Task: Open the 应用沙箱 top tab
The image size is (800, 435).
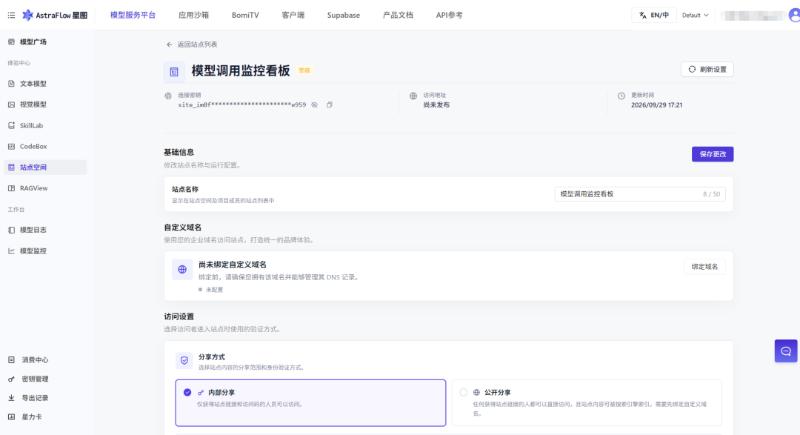Action: coord(193,15)
